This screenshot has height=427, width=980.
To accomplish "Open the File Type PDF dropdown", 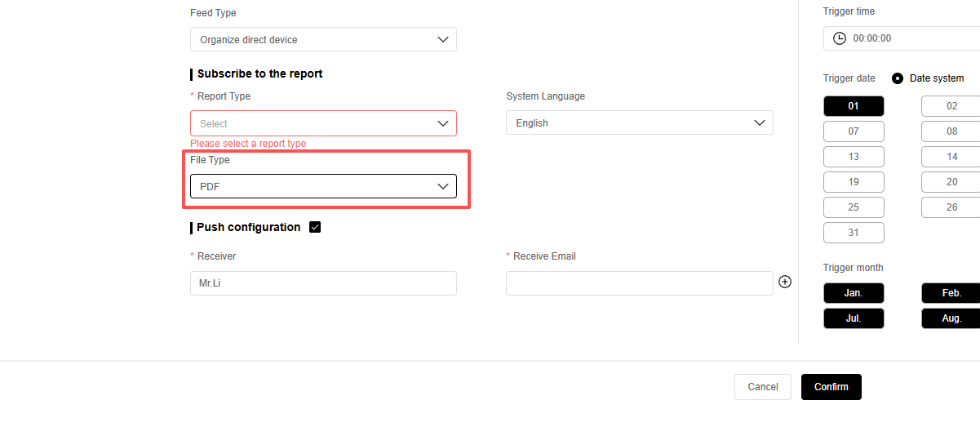I will 323,186.
